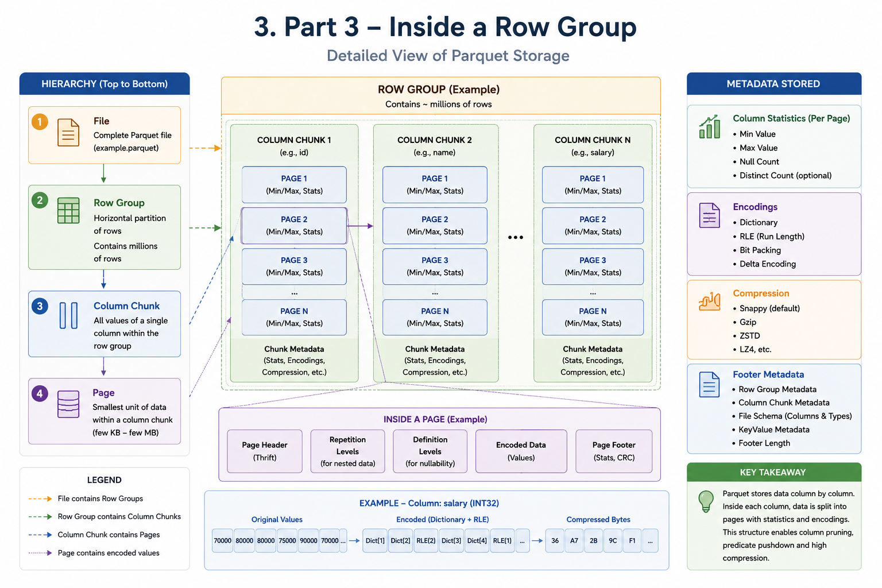Click the Repetition Levels box
Image resolution: width=882 pixels, height=588 pixels.
[x=347, y=451]
